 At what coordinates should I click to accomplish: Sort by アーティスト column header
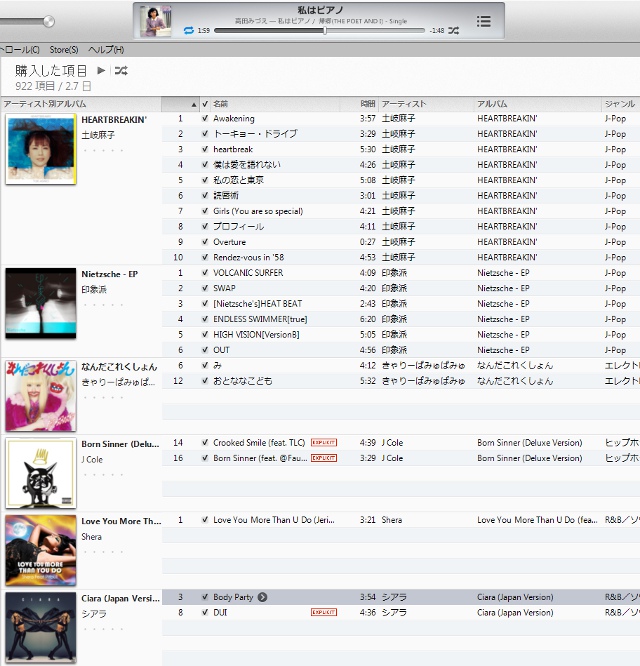tap(426, 104)
